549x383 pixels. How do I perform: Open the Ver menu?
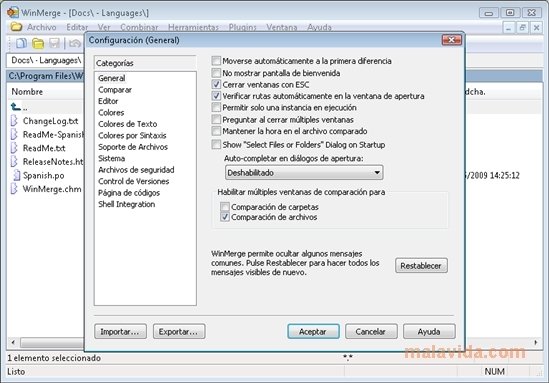(104, 27)
